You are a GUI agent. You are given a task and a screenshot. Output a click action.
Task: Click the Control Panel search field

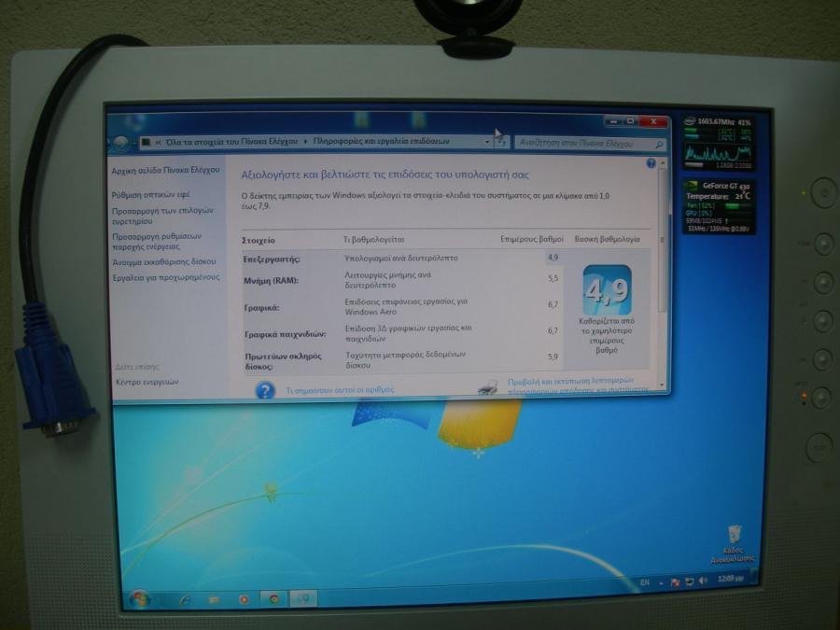pos(586,143)
